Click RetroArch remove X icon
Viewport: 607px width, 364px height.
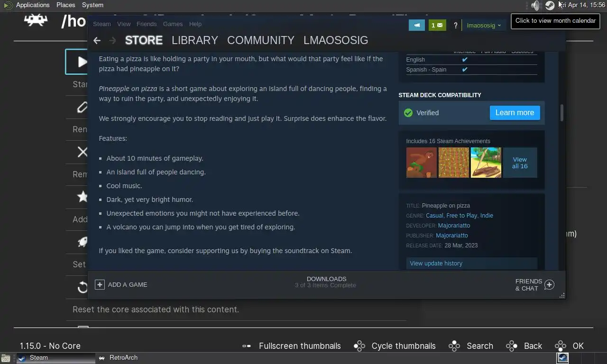click(82, 152)
